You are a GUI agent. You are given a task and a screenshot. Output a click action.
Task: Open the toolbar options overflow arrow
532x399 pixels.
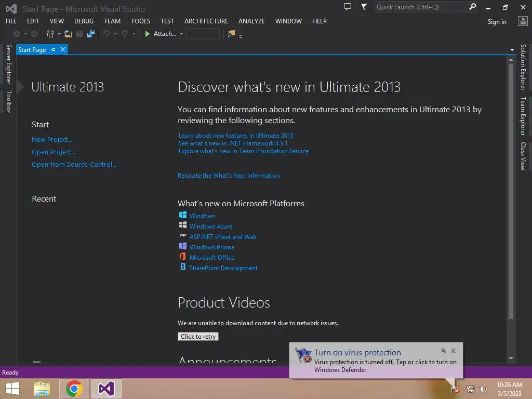coord(241,36)
